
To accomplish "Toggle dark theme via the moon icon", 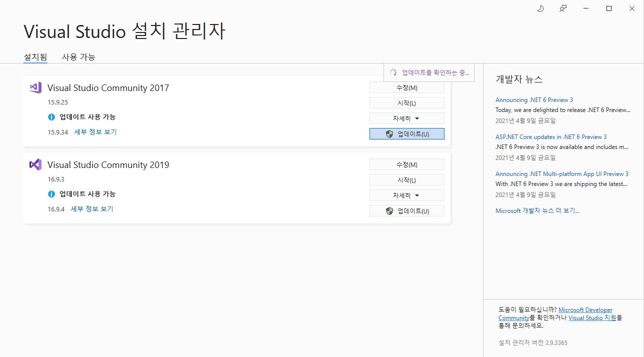I will (x=540, y=8).
